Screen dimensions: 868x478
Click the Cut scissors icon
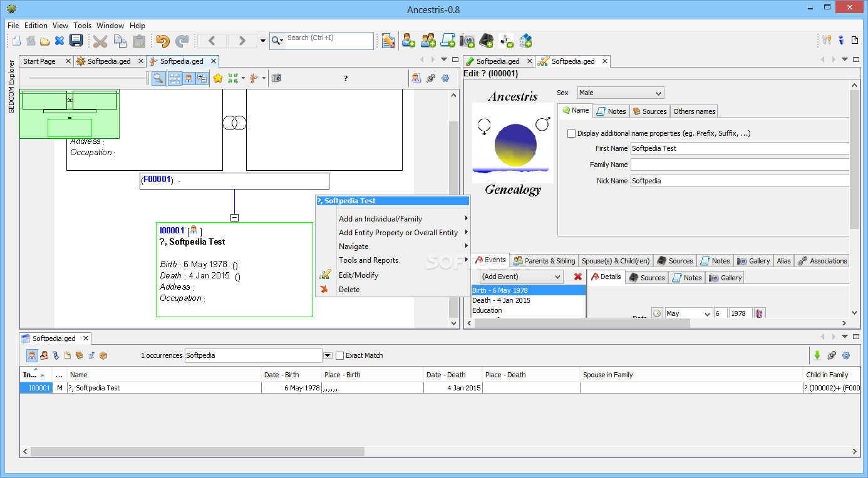pos(100,41)
